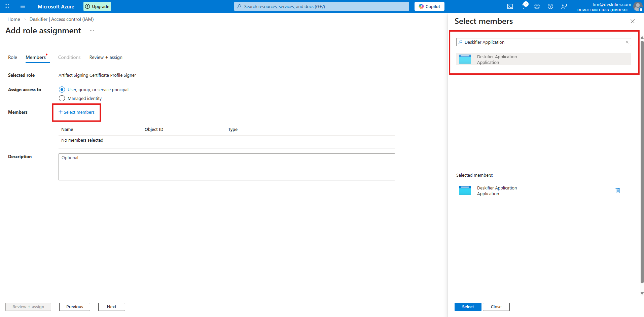Click the Upgrade button
Viewport: 644px width, 317px height.
coord(97,6)
